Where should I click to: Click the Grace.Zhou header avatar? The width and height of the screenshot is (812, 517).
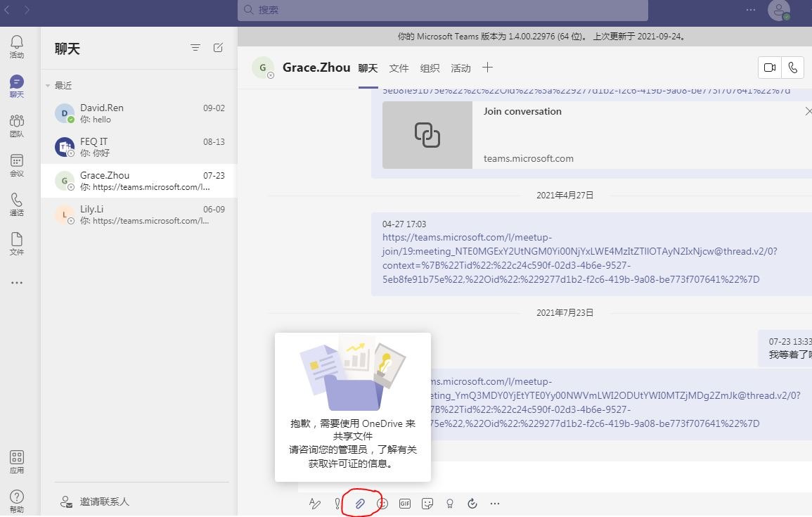pyautogui.click(x=263, y=68)
